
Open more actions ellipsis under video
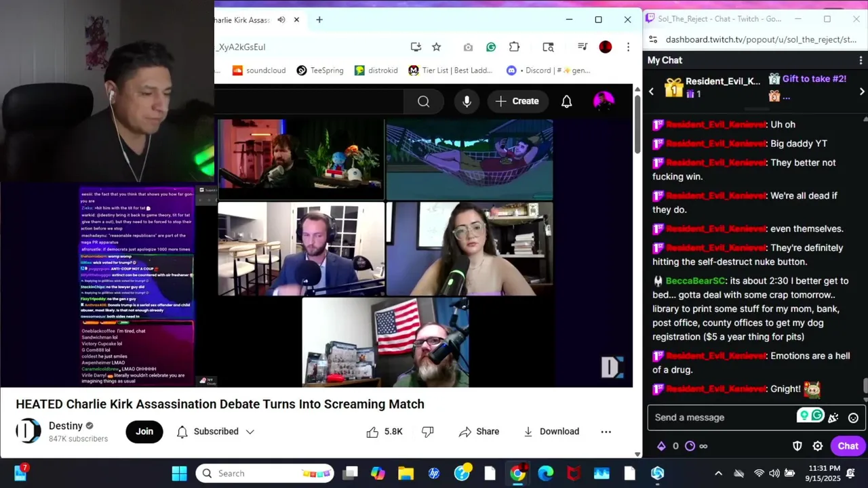click(606, 431)
